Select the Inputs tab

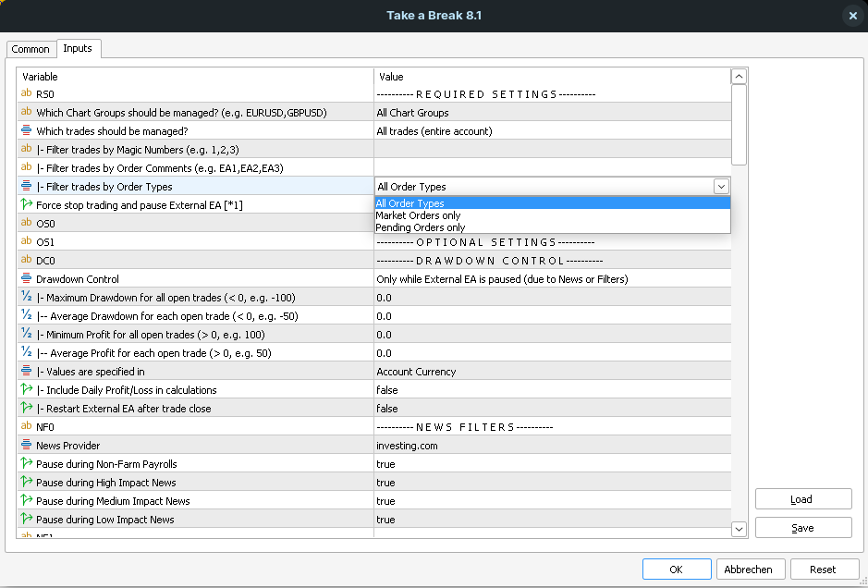point(78,48)
